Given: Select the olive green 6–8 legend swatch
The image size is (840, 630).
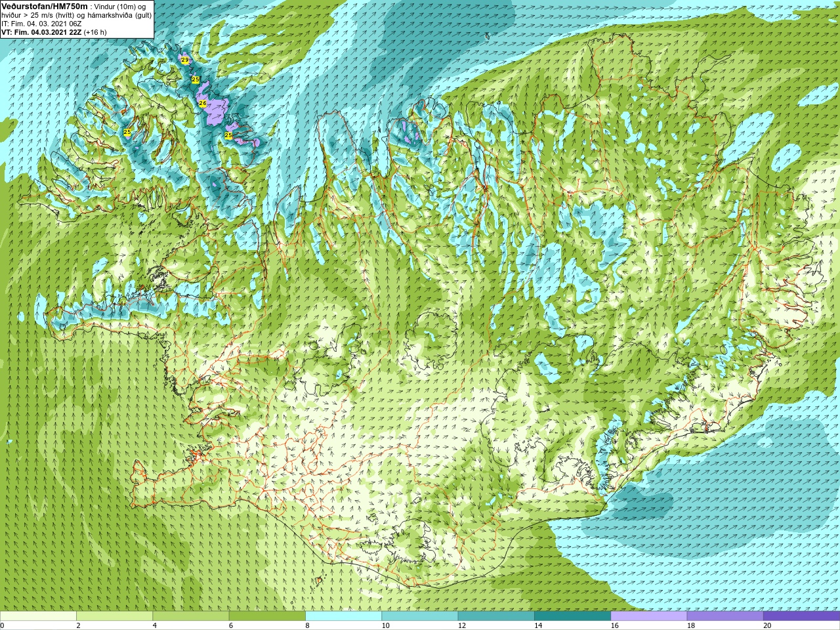Looking at the screenshot, I should click(x=267, y=616).
